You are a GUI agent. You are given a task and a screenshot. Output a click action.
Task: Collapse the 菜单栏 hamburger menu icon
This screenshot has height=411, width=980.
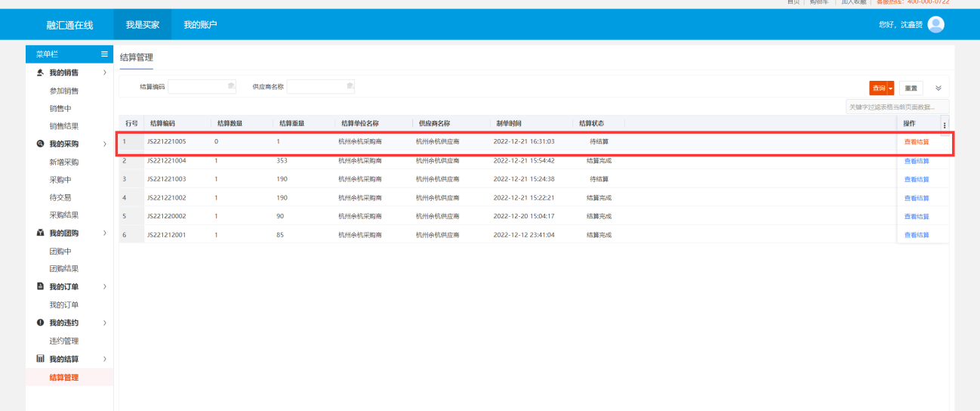(105, 54)
